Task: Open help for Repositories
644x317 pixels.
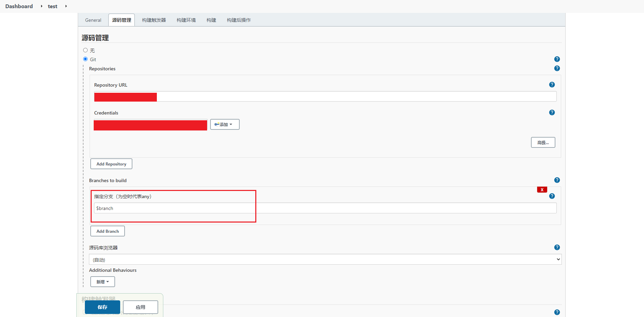Action: tap(557, 68)
